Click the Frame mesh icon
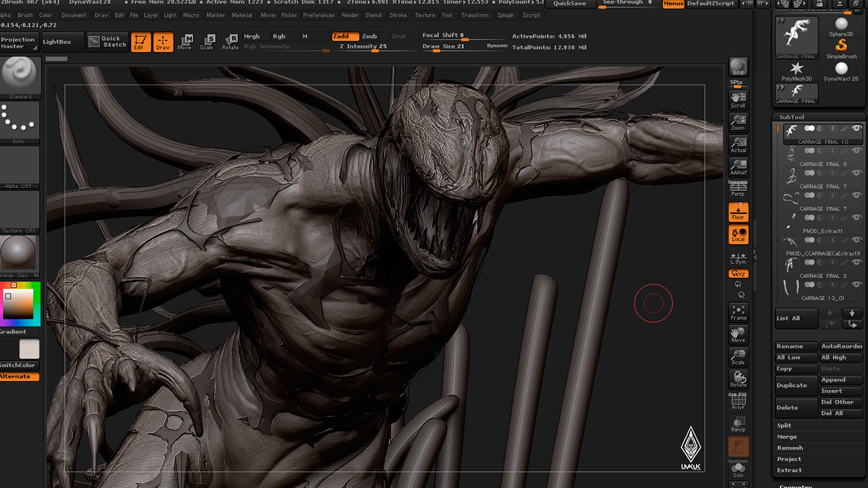The height and width of the screenshot is (488, 868). tap(738, 312)
